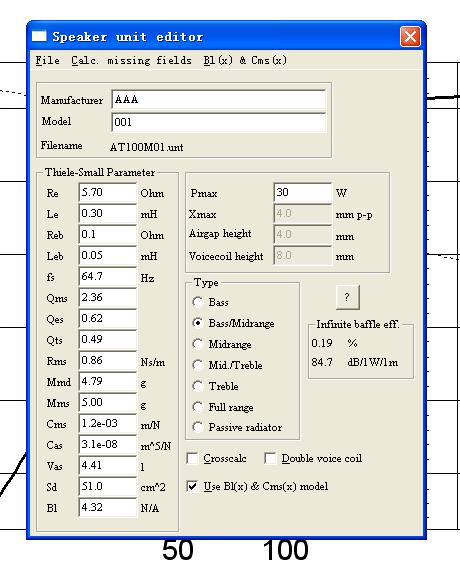The width and height of the screenshot is (460, 570).
Task: Click the question mark help button
Action: click(x=348, y=297)
